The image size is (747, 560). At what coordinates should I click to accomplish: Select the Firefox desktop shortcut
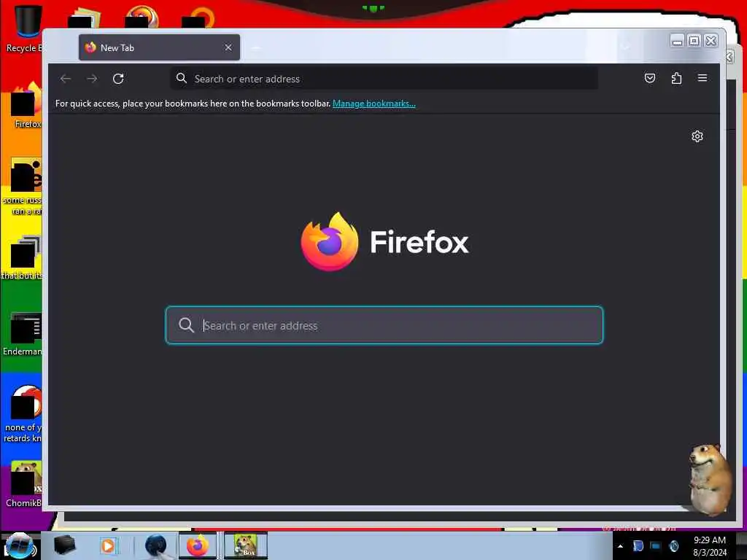click(x=27, y=106)
